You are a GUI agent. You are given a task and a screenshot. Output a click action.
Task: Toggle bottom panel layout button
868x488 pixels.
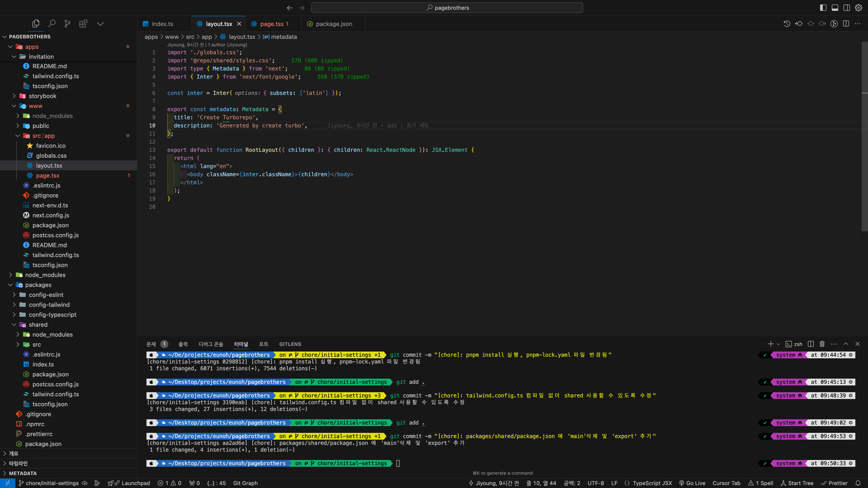click(835, 7)
